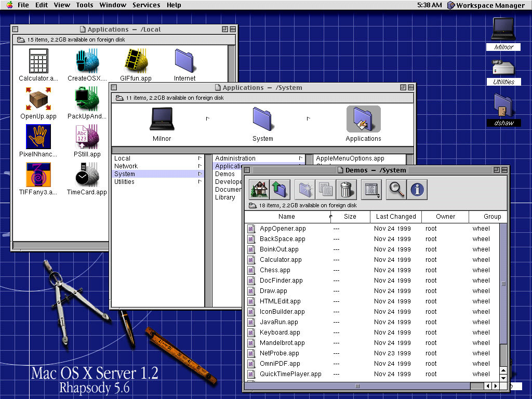The height and width of the screenshot is (399, 532).
Task: Select AppleMenuOptions.app in browser
Action: pyautogui.click(x=360, y=158)
